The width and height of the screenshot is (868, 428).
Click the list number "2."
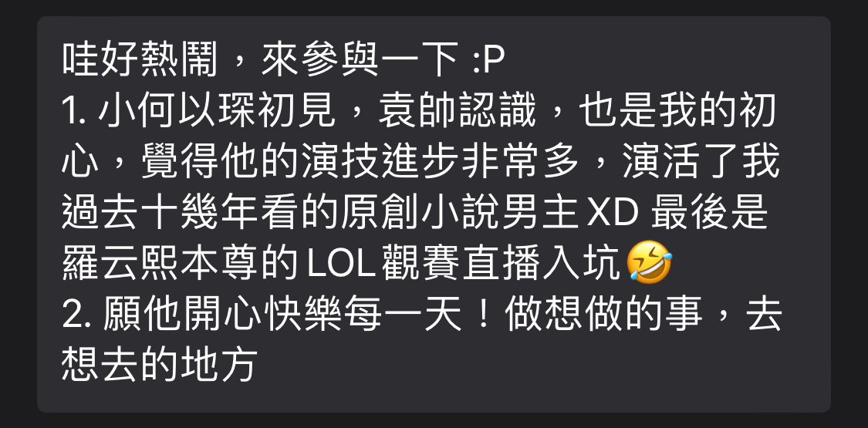pyautogui.click(x=79, y=315)
